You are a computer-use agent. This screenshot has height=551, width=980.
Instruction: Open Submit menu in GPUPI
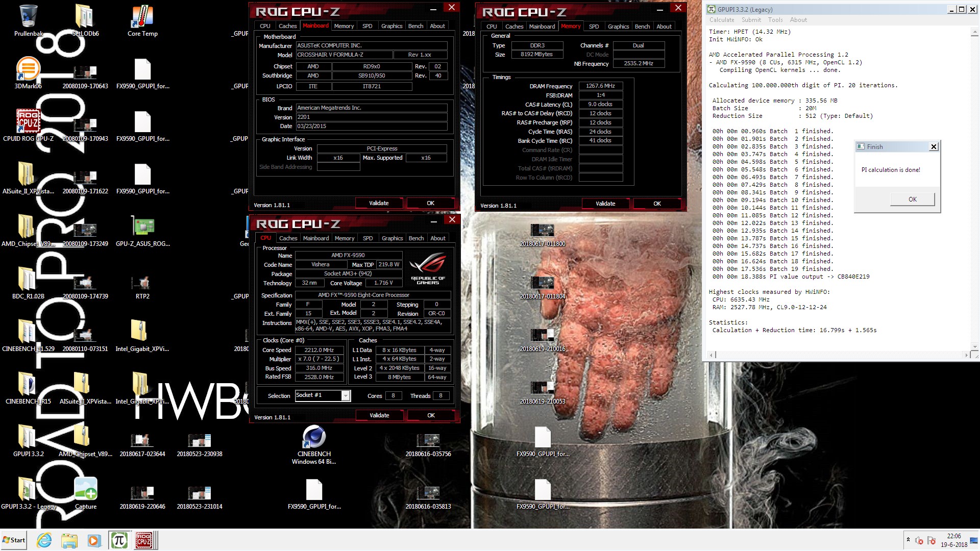pos(751,20)
